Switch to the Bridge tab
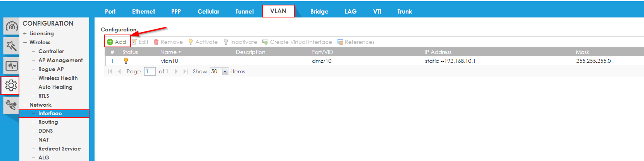 [x=319, y=12]
